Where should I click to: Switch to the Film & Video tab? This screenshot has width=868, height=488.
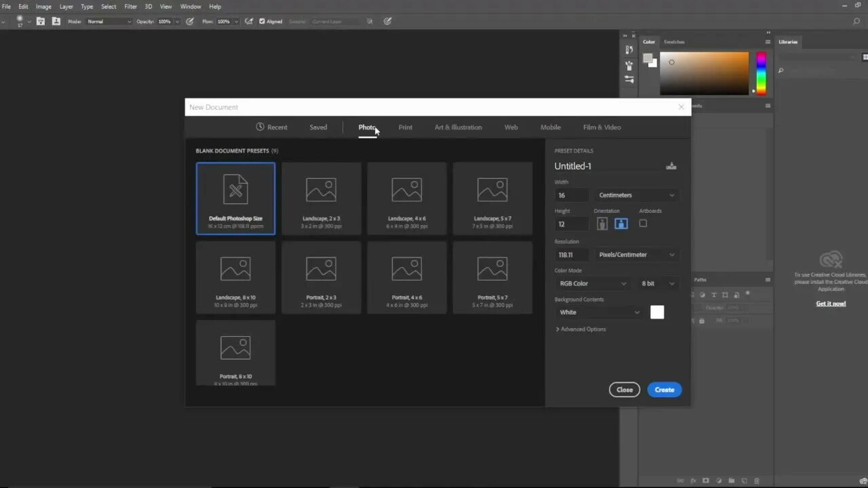pyautogui.click(x=602, y=127)
